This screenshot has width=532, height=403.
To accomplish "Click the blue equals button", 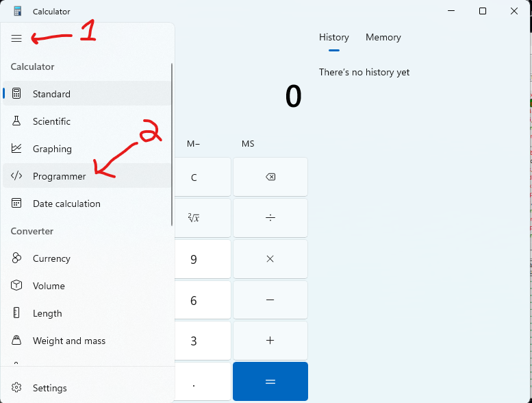I will [x=270, y=381].
